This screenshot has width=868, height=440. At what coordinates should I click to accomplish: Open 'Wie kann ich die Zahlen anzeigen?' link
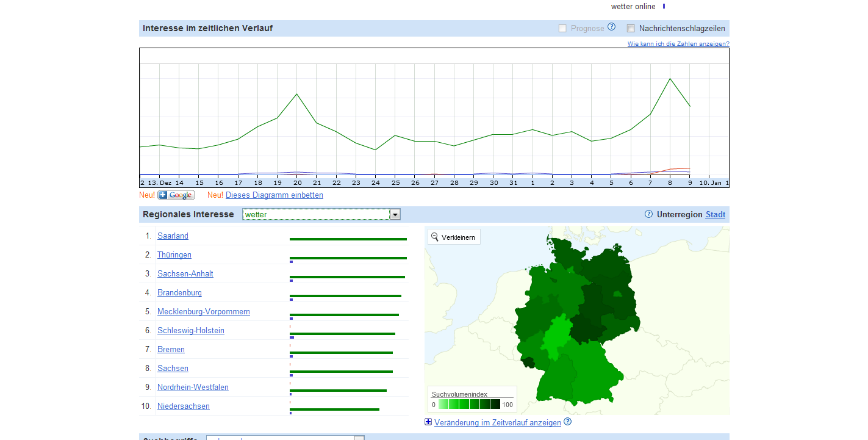coord(678,44)
